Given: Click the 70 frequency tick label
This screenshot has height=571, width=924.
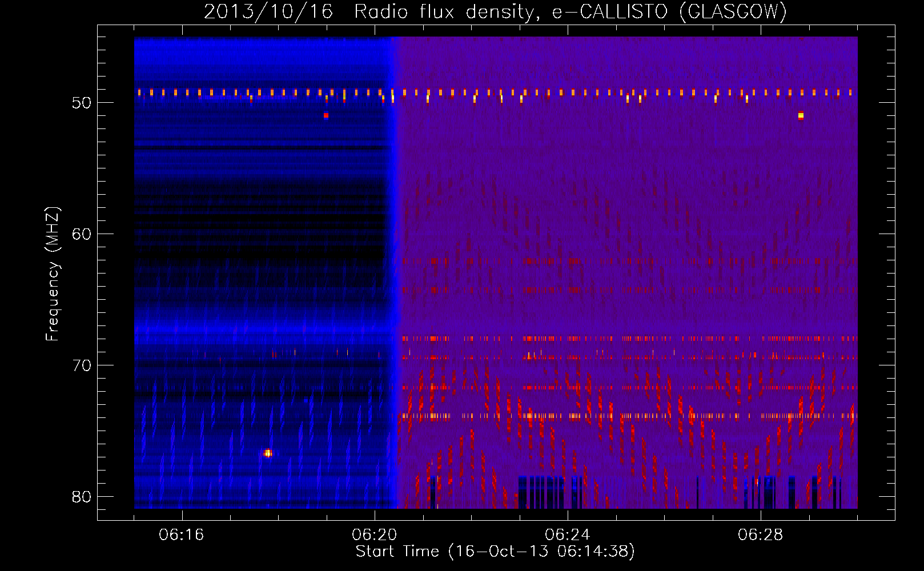Looking at the screenshot, I should pyautogui.click(x=82, y=365).
